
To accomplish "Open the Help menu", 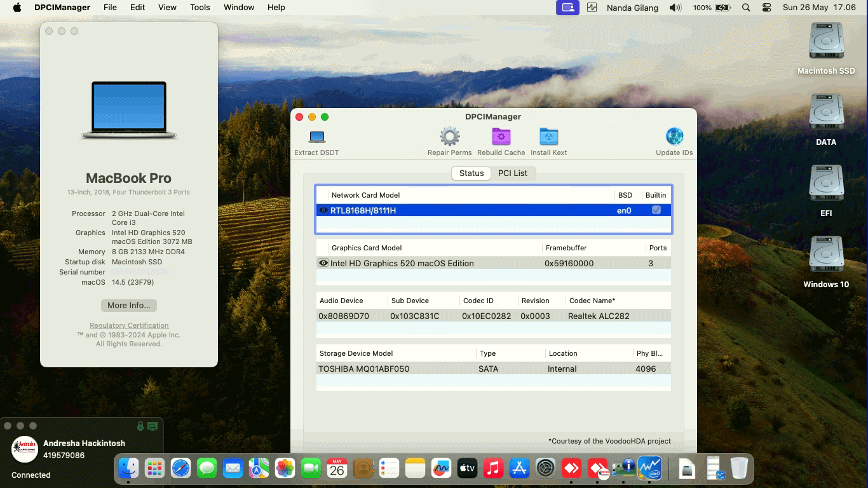I will (x=276, y=8).
